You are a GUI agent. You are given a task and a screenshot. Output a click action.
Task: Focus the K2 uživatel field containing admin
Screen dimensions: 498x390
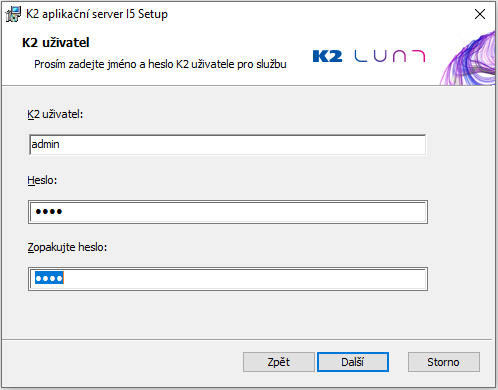pos(228,144)
